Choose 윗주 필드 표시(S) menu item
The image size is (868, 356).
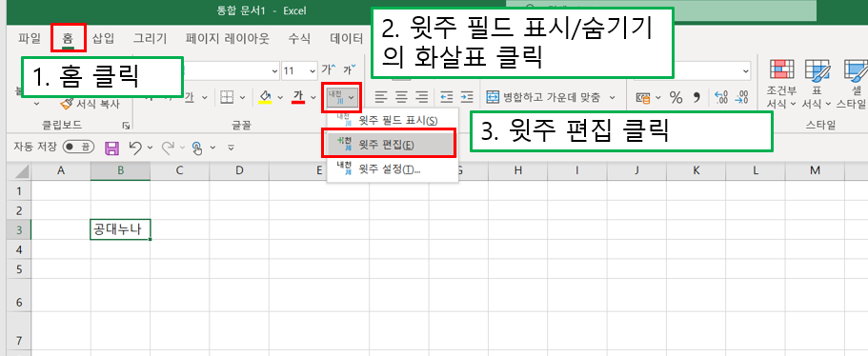(393, 120)
